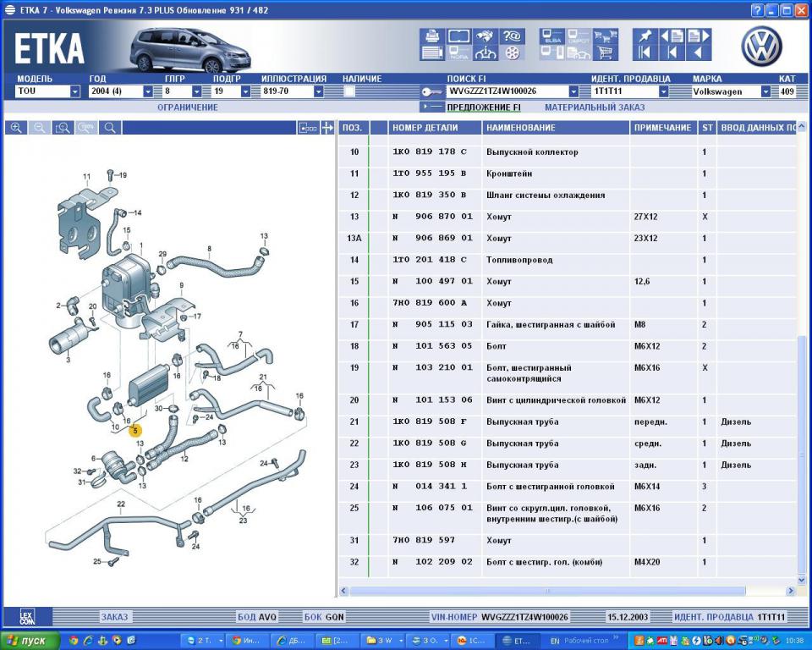Click the ET... ETKA taskbar button

(518, 641)
